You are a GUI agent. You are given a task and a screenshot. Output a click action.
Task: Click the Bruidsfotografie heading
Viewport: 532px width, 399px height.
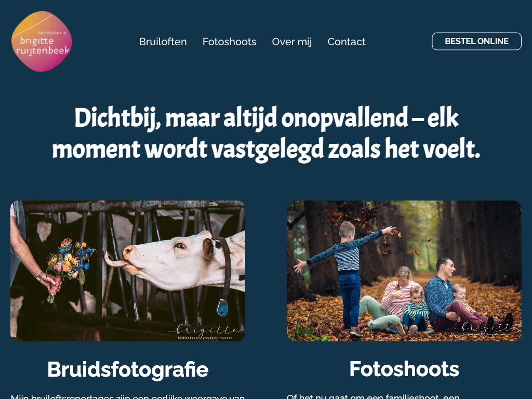(x=128, y=369)
